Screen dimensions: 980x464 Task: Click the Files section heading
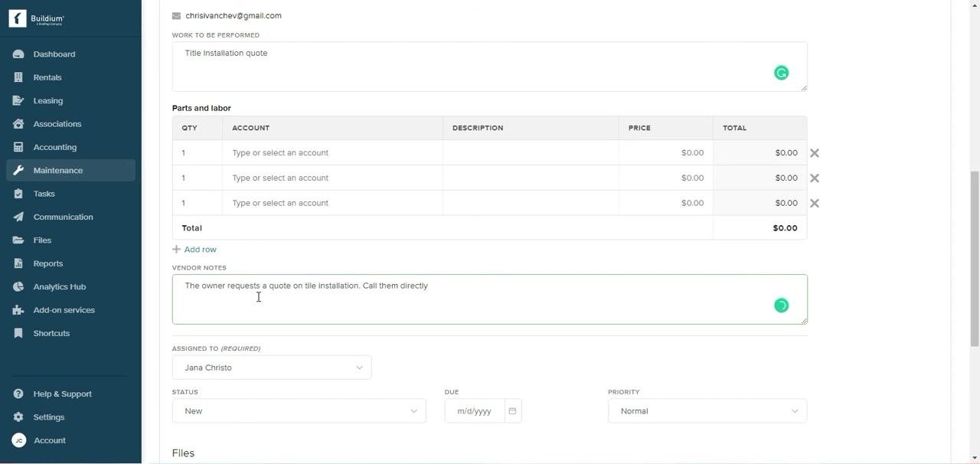pyautogui.click(x=183, y=453)
